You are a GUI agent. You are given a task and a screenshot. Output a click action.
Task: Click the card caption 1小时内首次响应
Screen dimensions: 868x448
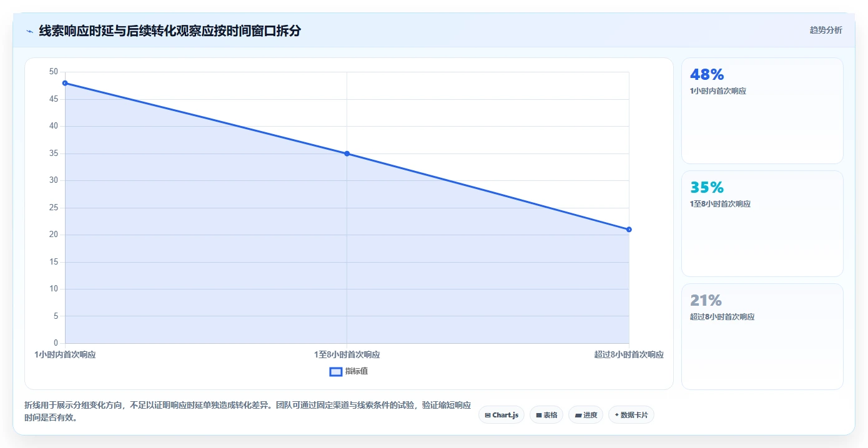coord(718,91)
